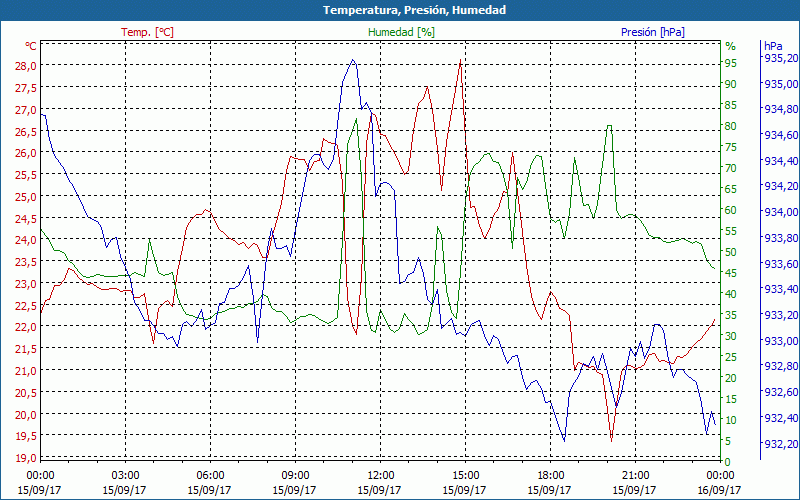Click the '16/09/17' date label
This screenshot has width=800, height=500.
[719, 490]
